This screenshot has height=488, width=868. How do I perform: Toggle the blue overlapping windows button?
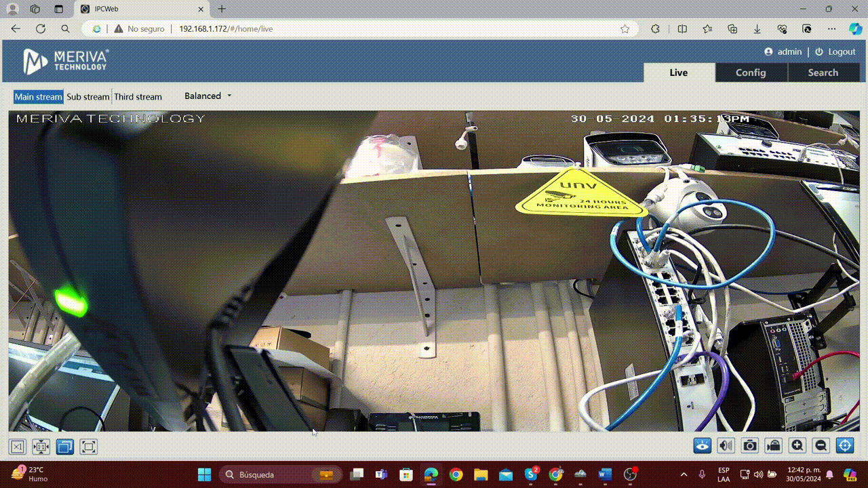(65, 447)
